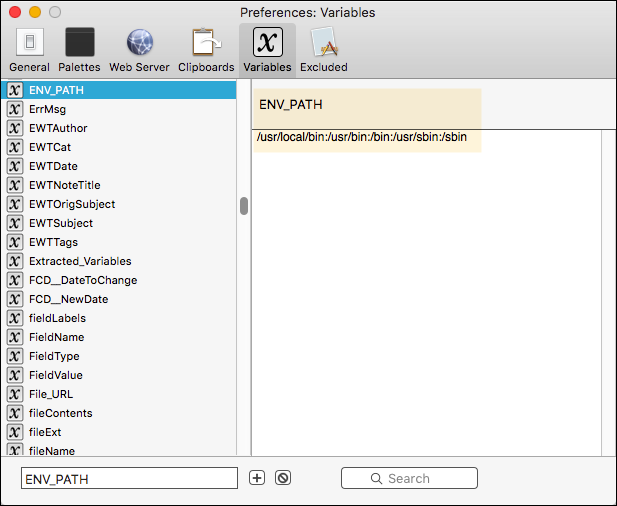This screenshot has height=506, width=617.
Task: Open the Excluded preferences pane
Action: (325, 49)
